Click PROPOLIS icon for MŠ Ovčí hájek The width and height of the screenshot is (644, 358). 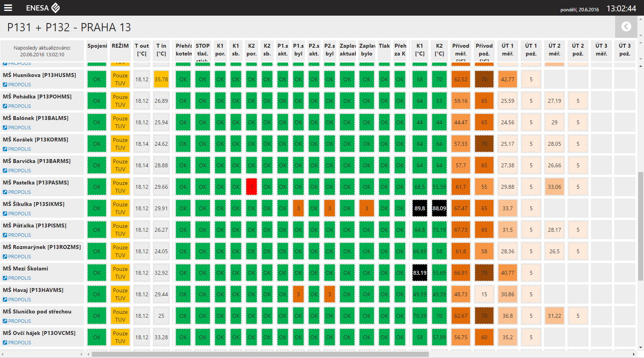pyautogui.click(x=5, y=342)
